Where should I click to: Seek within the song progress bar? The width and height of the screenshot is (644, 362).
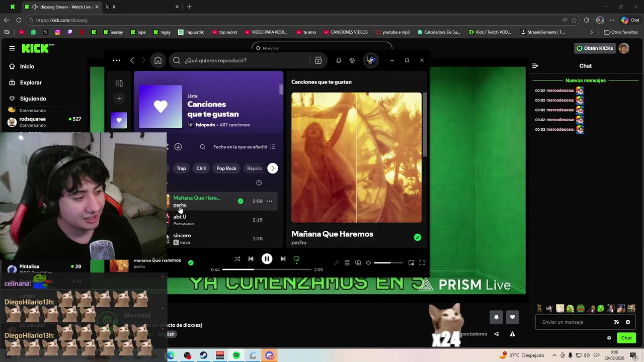pyautogui.click(x=267, y=269)
